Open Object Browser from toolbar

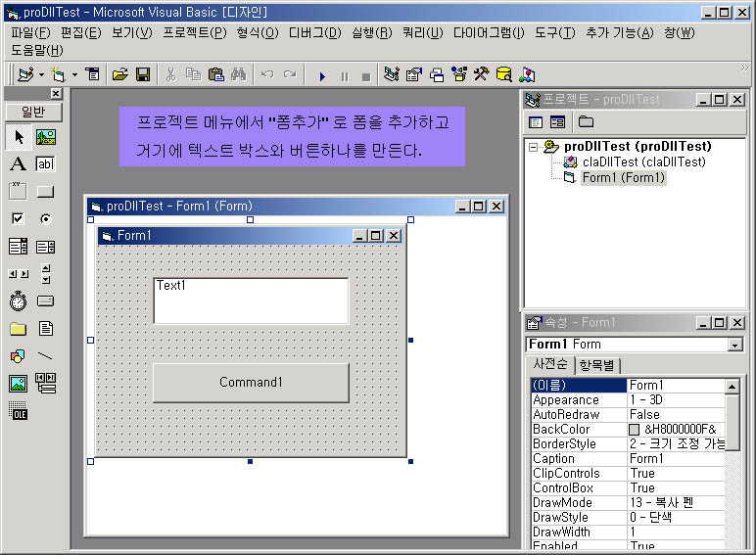pyautogui.click(x=459, y=74)
